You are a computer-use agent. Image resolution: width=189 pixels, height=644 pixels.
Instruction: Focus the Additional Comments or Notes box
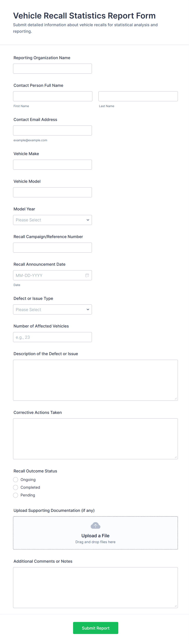click(95, 587)
